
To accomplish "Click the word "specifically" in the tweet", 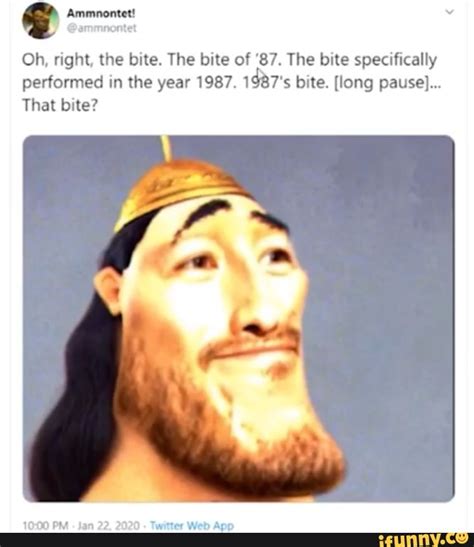I will point(396,60).
